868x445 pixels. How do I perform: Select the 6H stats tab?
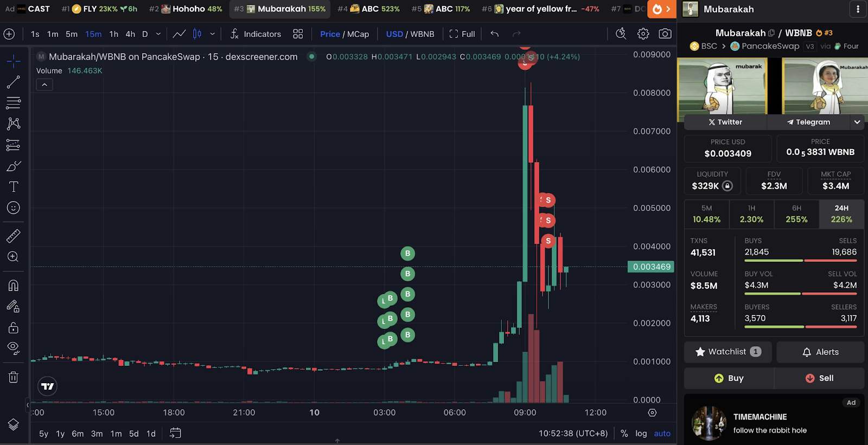tap(796, 214)
